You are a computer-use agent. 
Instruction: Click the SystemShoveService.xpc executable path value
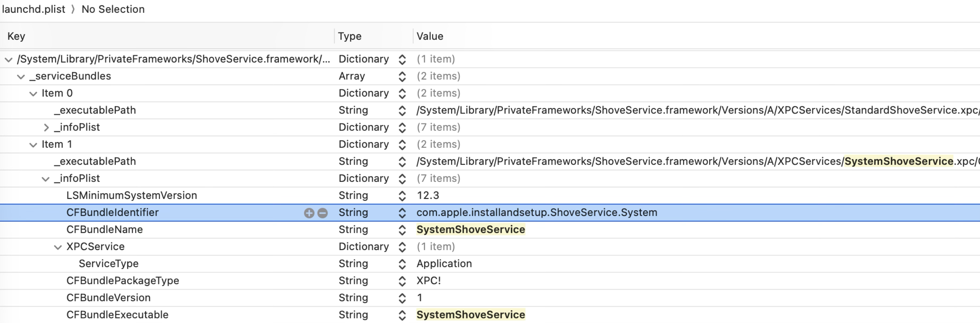[698, 161]
